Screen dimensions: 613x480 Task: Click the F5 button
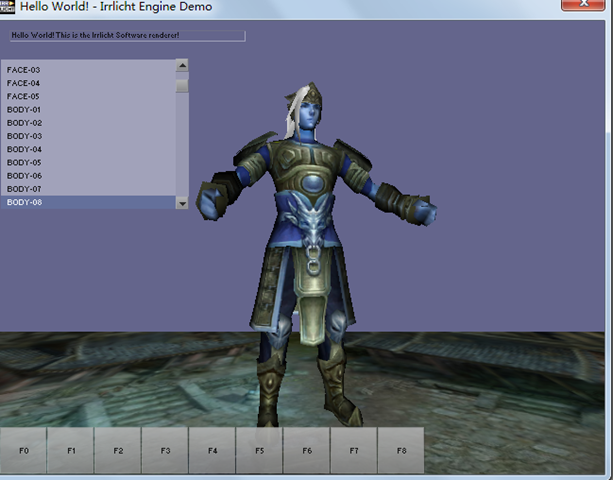click(x=260, y=451)
